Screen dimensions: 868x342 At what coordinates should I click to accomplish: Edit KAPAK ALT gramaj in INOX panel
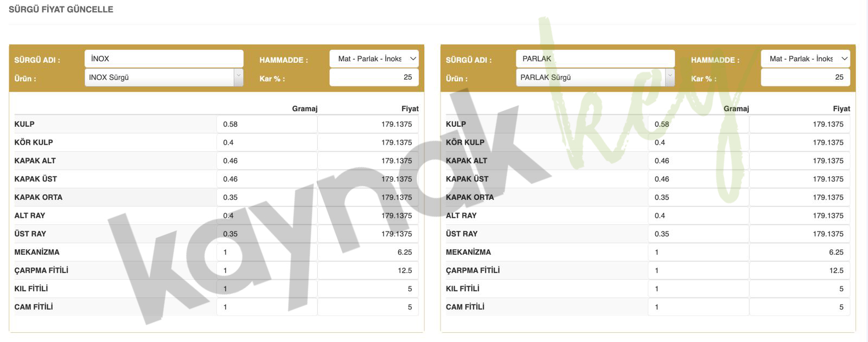pyautogui.click(x=267, y=161)
